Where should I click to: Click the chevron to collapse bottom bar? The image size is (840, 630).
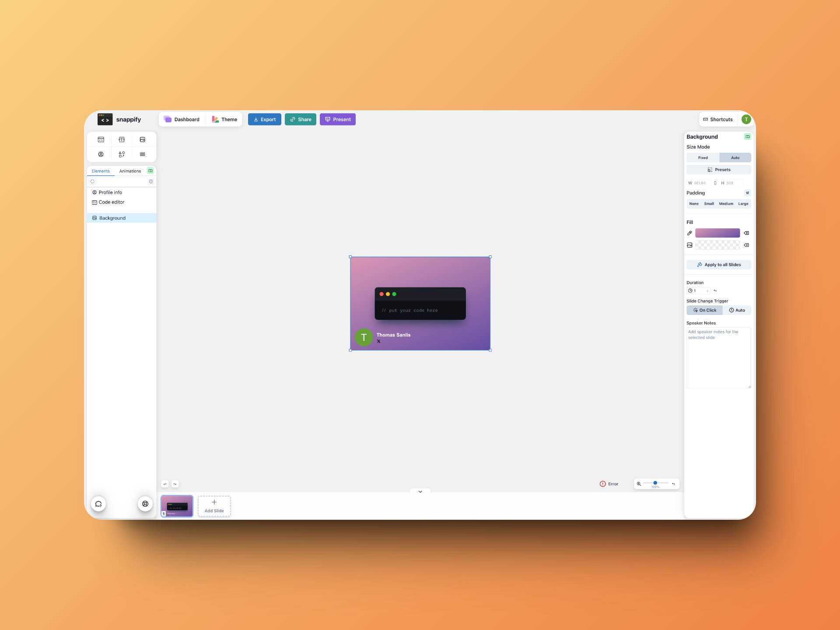tap(420, 492)
